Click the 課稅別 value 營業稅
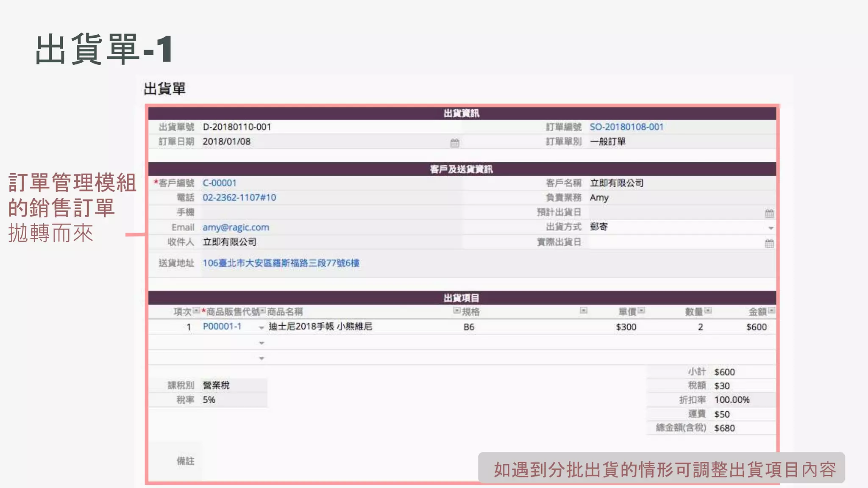Viewport: 868px width, 488px height. click(x=216, y=385)
